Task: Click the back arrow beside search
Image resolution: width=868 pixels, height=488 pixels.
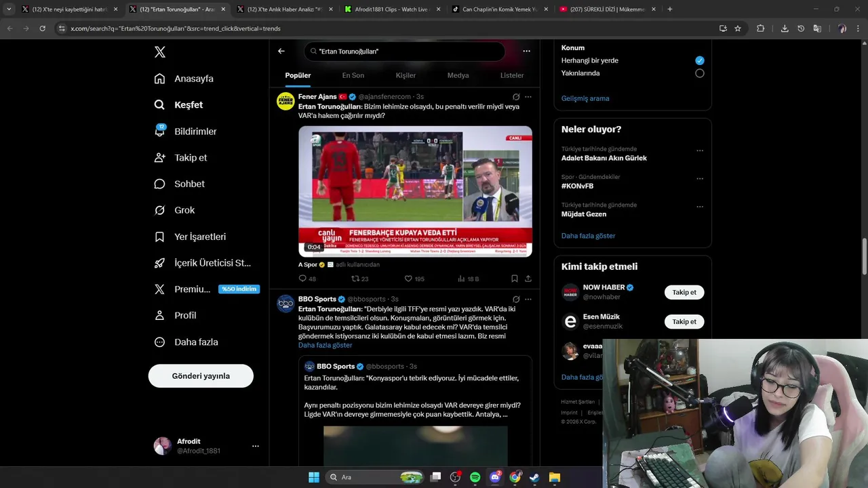Action: point(281,51)
